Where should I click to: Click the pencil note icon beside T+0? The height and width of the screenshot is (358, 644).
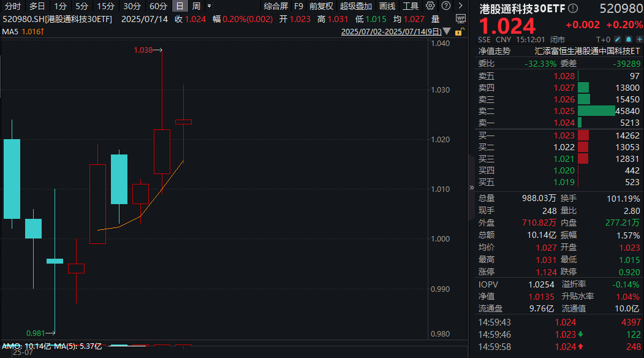point(617,39)
